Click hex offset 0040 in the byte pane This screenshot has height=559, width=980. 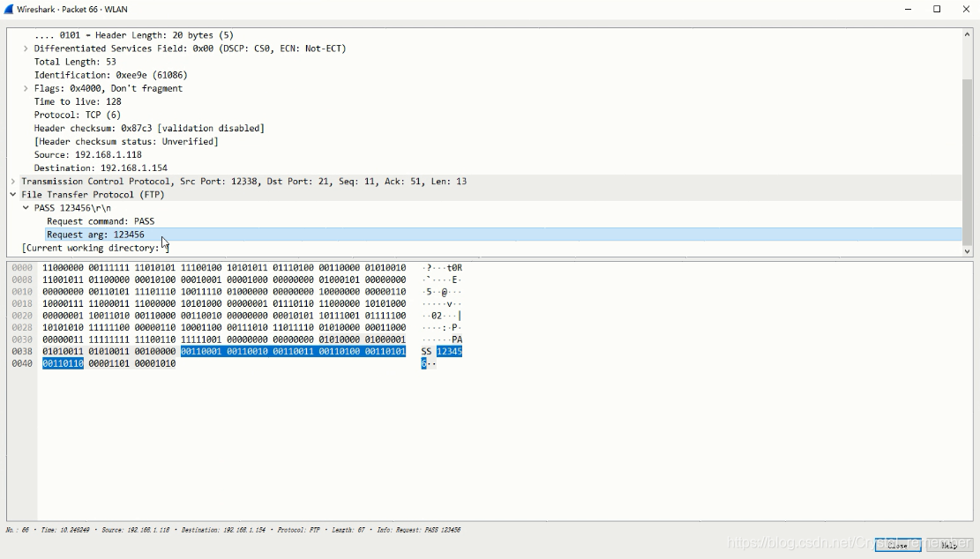point(22,363)
